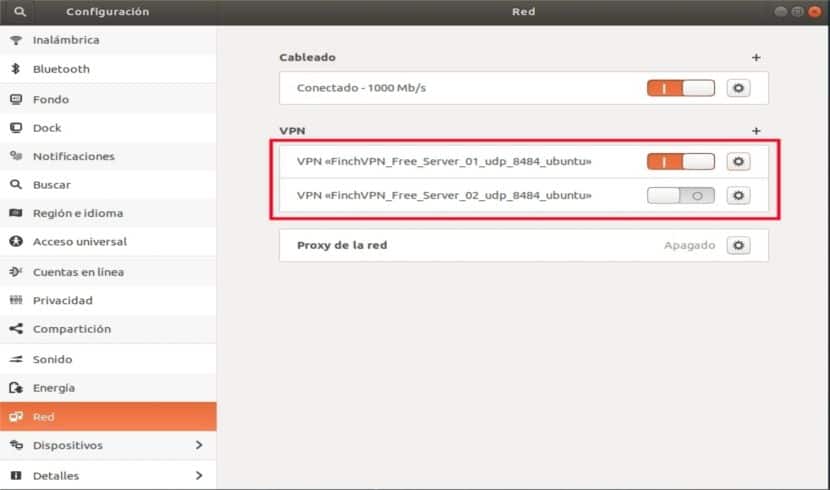
Task: Click the Notificaciones icon in sidebar
Action: (16, 156)
